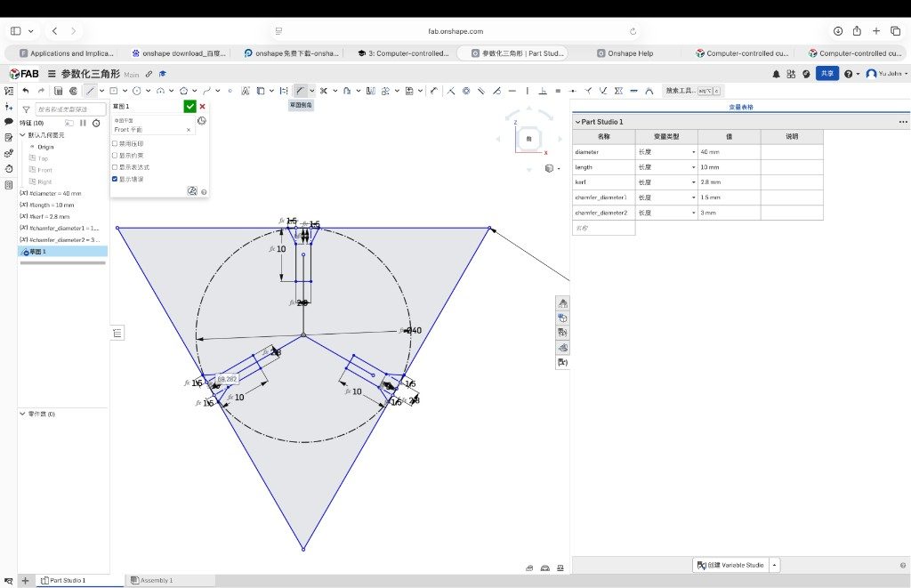This screenshot has height=588, width=911.
Task: Click the 共享 share button
Action: (x=827, y=73)
